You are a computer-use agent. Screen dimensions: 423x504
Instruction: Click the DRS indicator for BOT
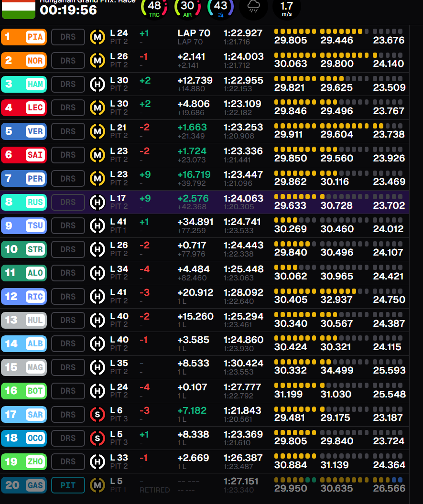click(x=68, y=391)
